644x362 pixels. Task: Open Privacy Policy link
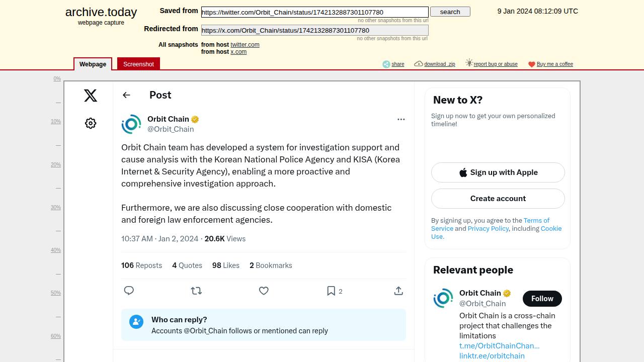(488, 228)
